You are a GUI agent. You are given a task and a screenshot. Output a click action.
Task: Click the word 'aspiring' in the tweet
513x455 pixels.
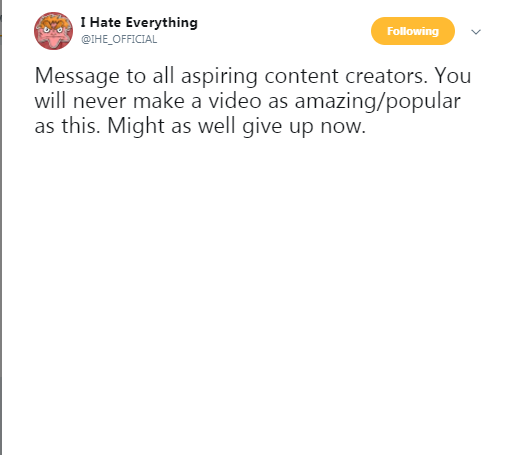[219, 77]
